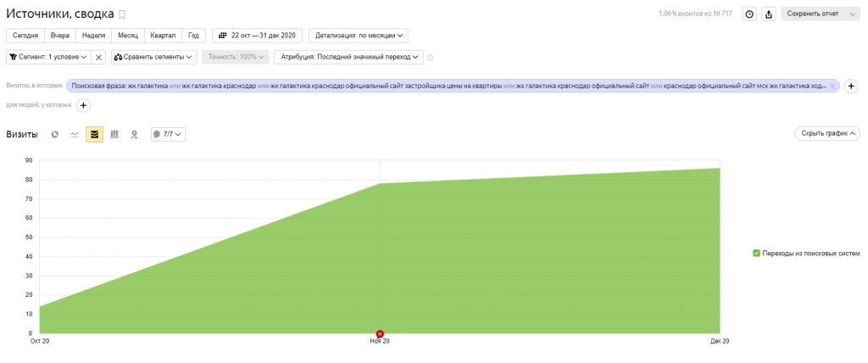868x363 pixels.
Task: Open Детализация: по месяцам dropdown
Action: (x=359, y=36)
